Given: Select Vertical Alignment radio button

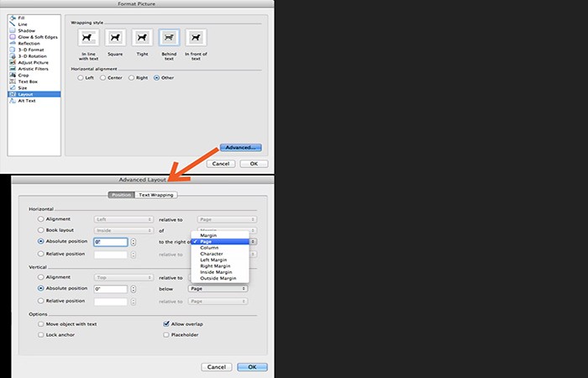Looking at the screenshot, I should coord(40,277).
